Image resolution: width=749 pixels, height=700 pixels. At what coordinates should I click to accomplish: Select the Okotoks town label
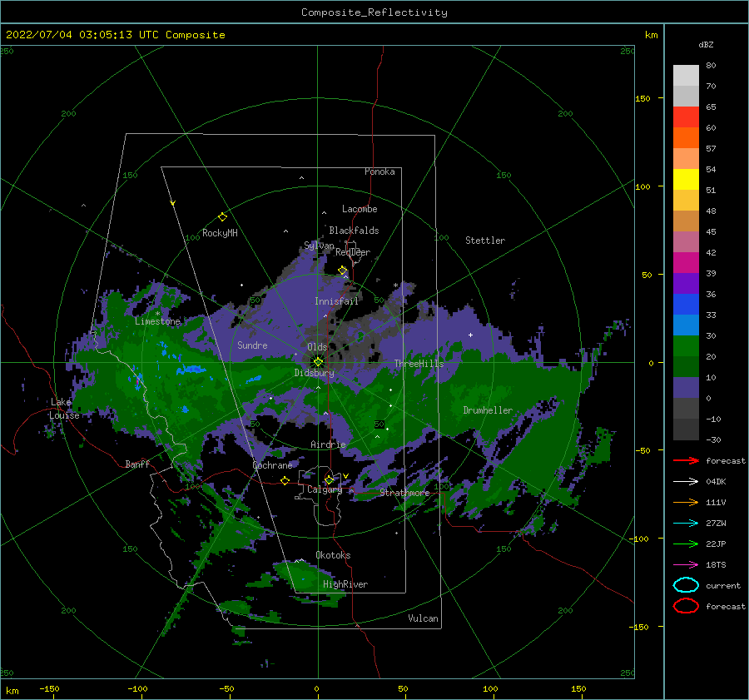click(x=333, y=555)
